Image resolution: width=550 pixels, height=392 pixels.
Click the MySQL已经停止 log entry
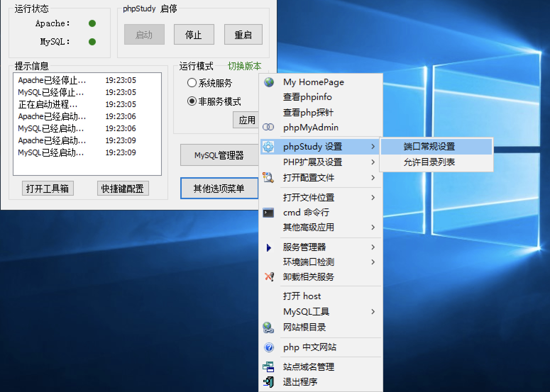tap(87, 92)
